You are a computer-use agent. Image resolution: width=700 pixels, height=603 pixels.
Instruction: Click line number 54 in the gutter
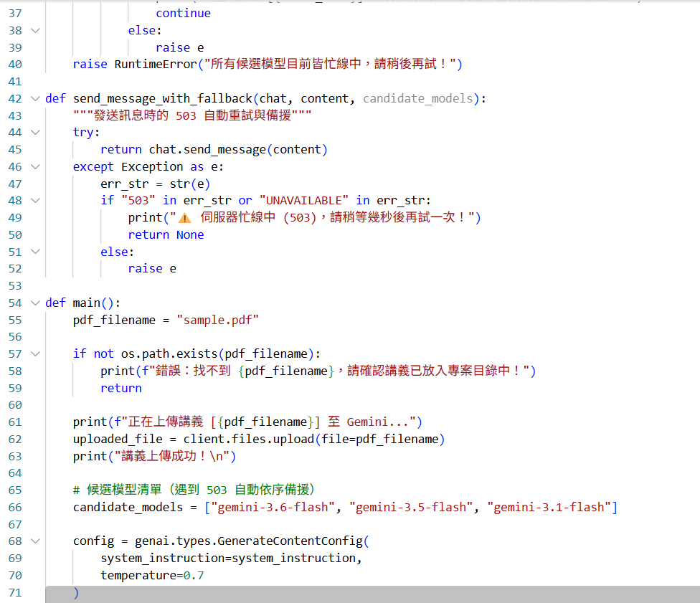point(15,303)
